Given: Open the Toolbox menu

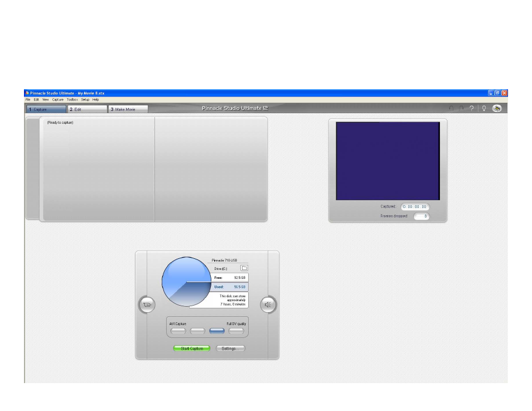Looking at the screenshot, I should pos(72,100).
